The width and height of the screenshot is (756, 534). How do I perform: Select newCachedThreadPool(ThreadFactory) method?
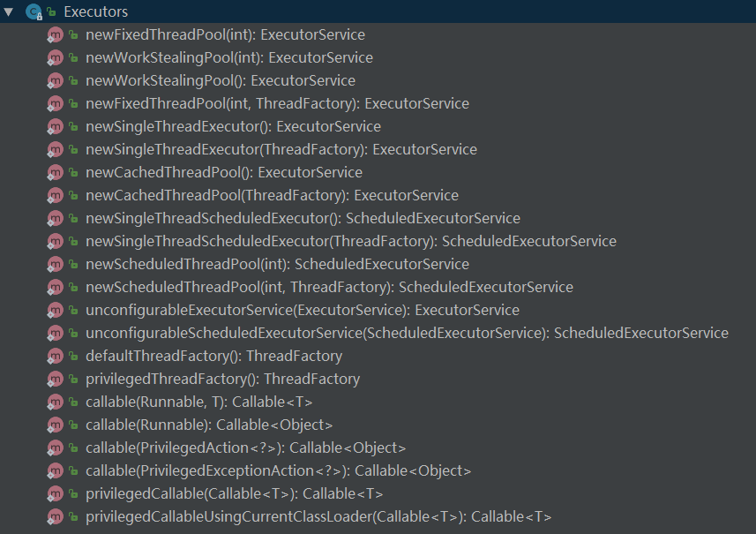272,195
